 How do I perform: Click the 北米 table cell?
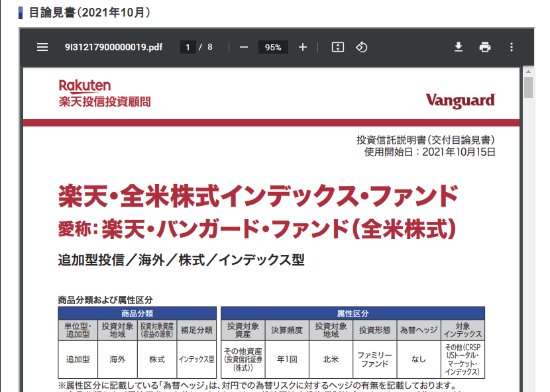tap(331, 360)
